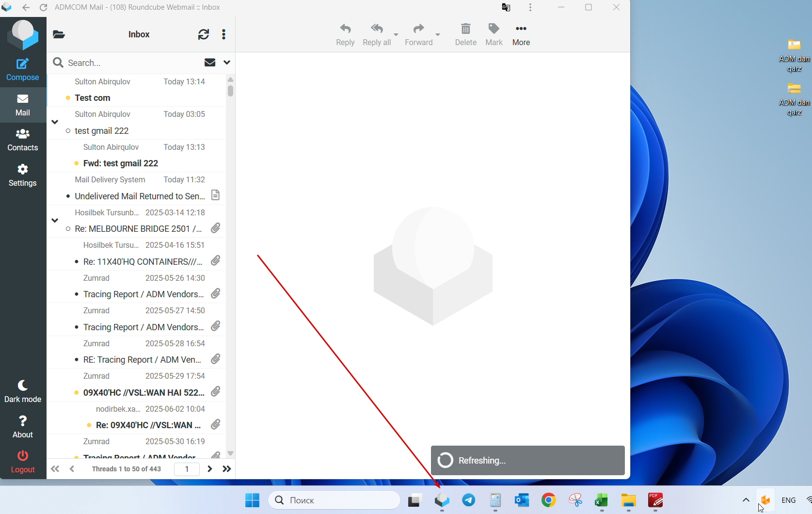Toggle the unread messages filter envelope
The height and width of the screenshot is (514, 812).
pos(210,63)
